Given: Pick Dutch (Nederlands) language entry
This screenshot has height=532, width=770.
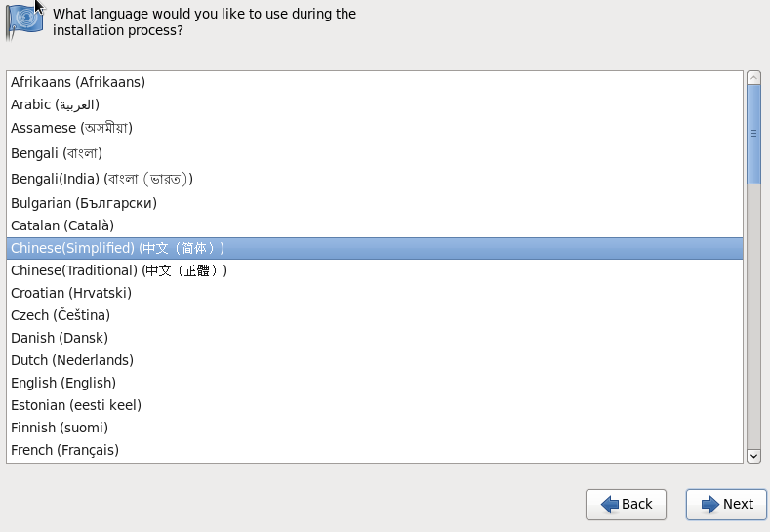Looking at the screenshot, I should [x=375, y=360].
